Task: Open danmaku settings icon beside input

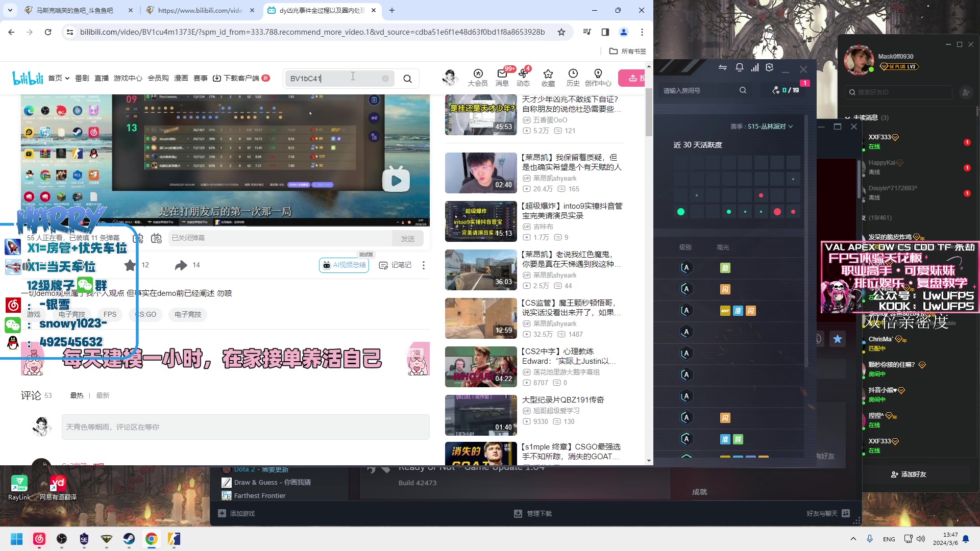Action: coord(156,238)
